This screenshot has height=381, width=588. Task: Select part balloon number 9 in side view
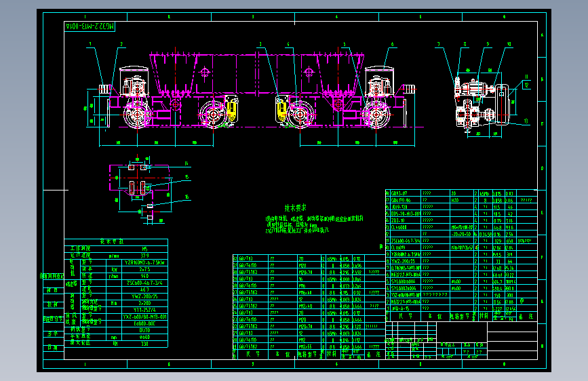pos(488,44)
